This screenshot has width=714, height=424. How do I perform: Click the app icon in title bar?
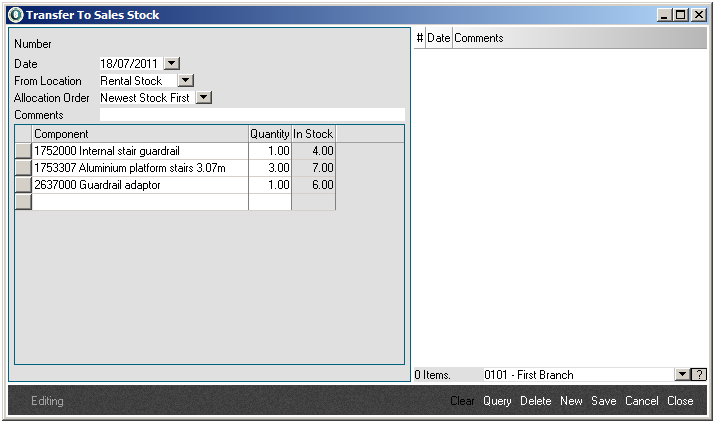click(x=15, y=15)
